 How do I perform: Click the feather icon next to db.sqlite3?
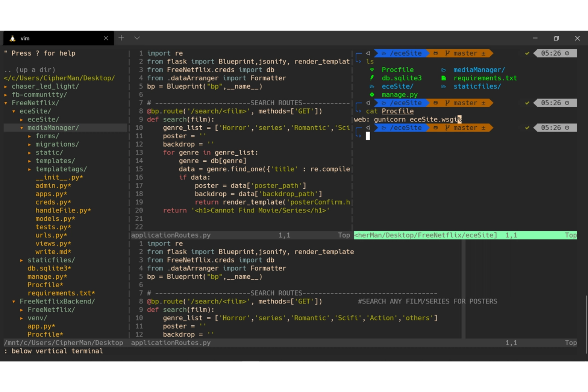(x=371, y=78)
